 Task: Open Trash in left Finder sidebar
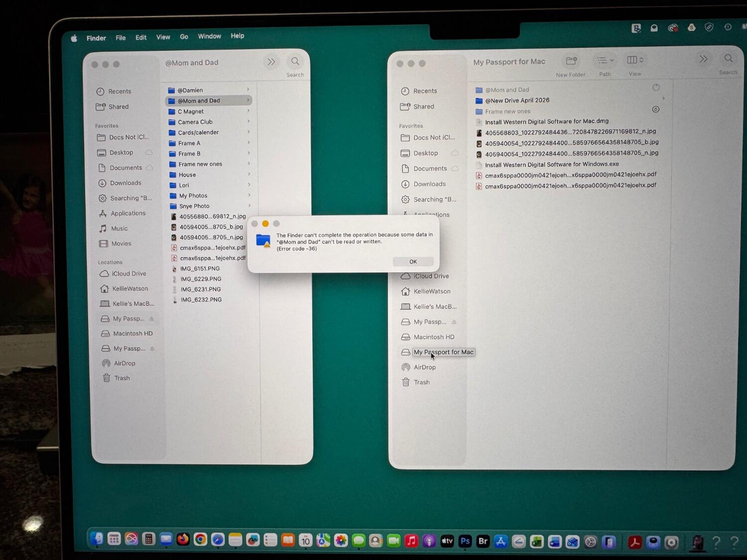122,378
